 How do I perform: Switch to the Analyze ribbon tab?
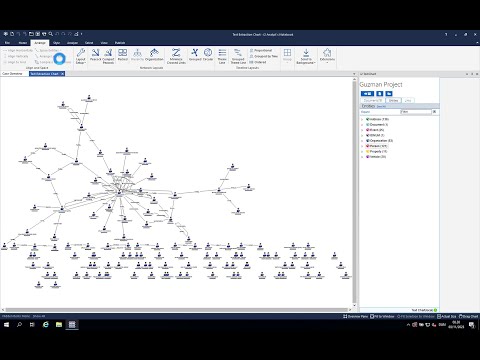[x=72, y=43]
